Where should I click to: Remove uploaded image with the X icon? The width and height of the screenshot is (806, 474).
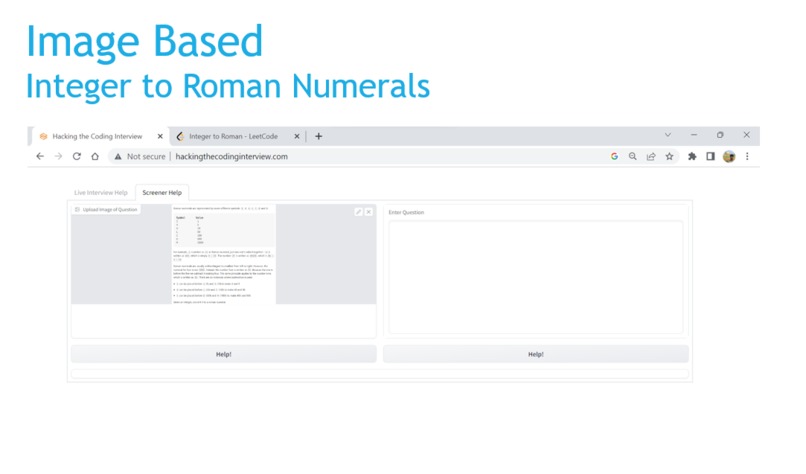pos(369,212)
